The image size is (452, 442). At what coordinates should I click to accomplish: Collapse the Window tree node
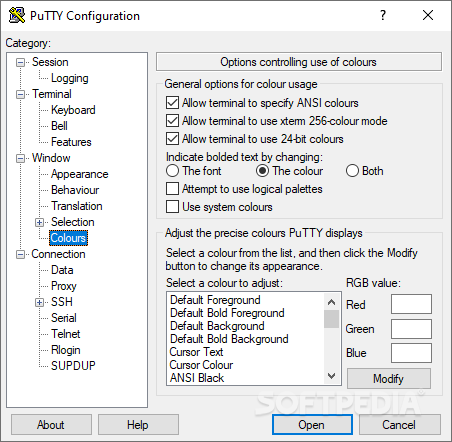(x=21, y=158)
